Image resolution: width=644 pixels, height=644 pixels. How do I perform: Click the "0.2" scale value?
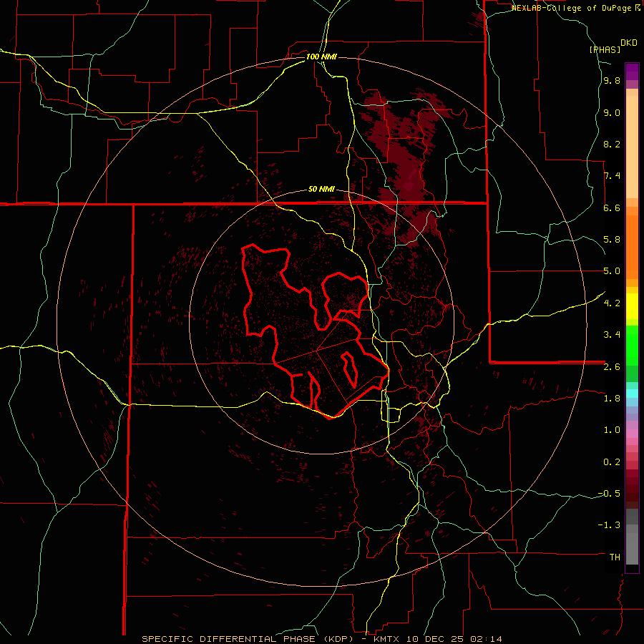(x=612, y=462)
